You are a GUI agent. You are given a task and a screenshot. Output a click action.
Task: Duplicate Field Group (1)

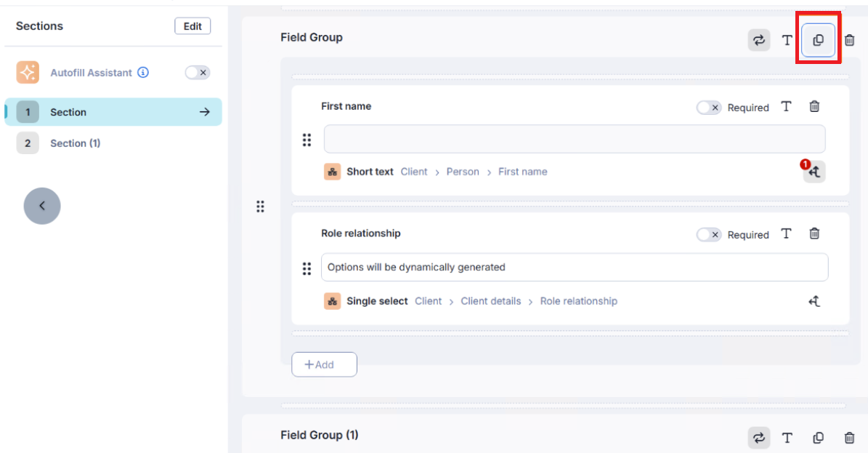pos(818,438)
